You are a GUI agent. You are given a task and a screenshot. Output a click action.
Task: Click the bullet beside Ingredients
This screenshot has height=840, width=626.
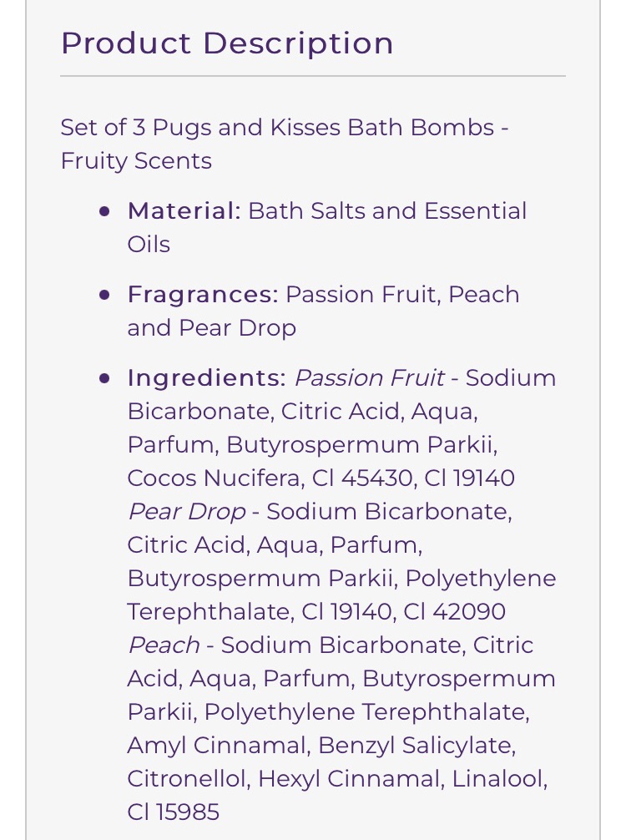point(104,379)
